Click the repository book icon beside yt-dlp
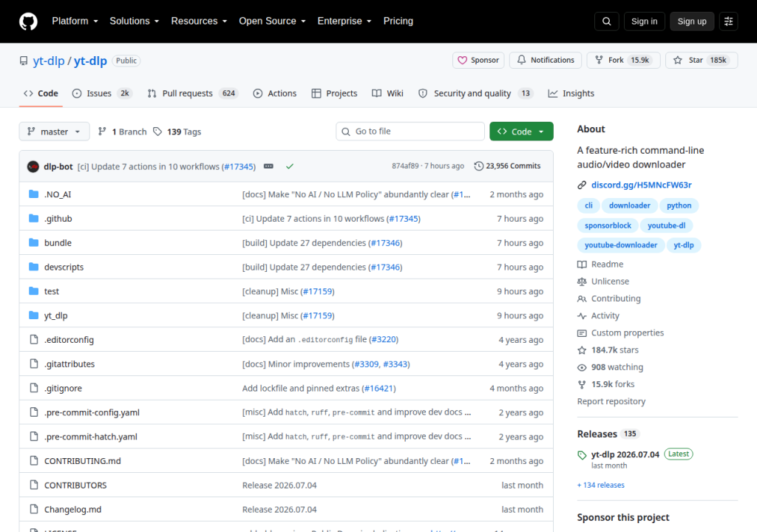This screenshot has width=757, height=532. [x=23, y=61]
